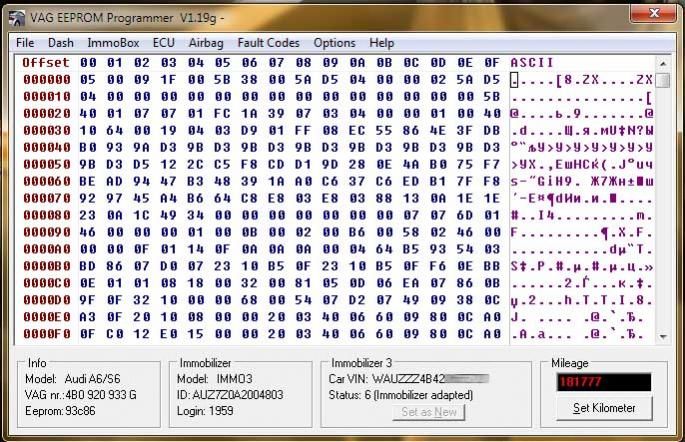Select offset row 0000D0
Image resolution: width=685 pixels, height=442 pixels.
(x=47, y=300)
